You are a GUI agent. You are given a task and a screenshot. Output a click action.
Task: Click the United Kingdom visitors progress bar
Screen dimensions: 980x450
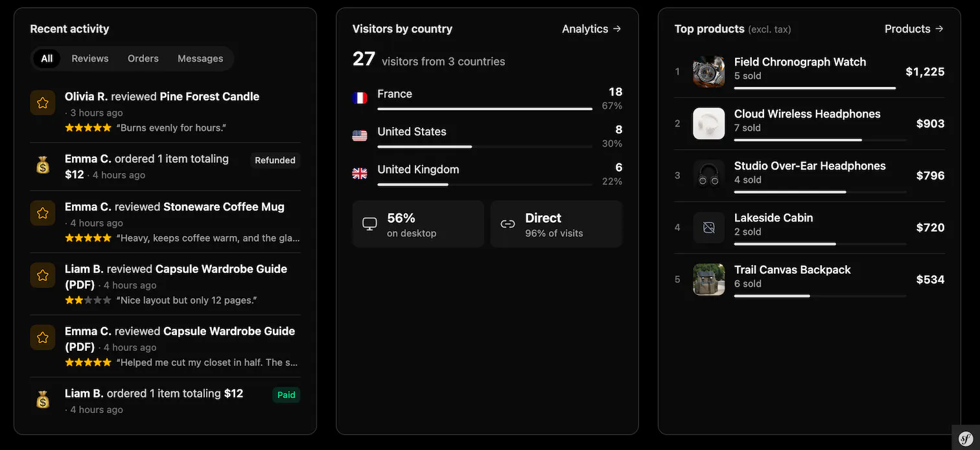coord(485,184)
